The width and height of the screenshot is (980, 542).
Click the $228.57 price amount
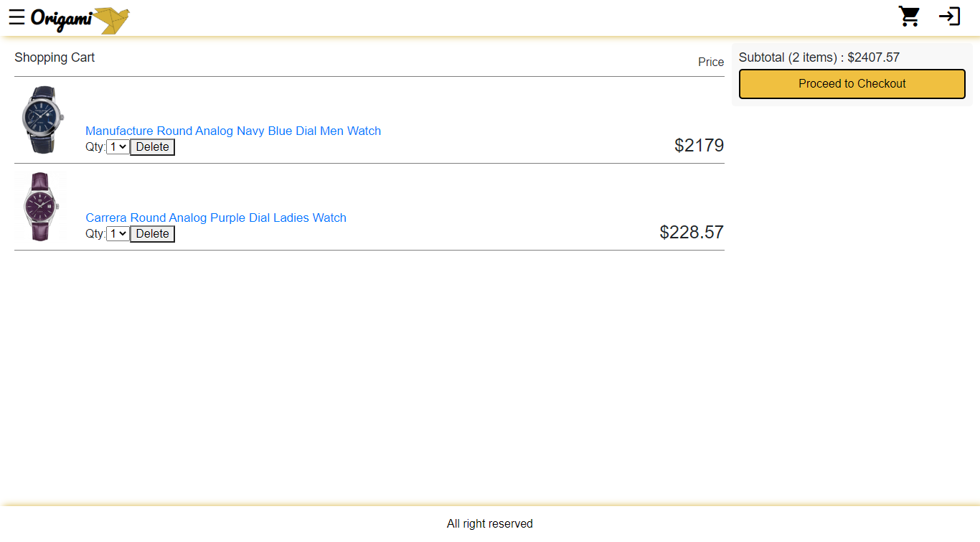(692, 233)
